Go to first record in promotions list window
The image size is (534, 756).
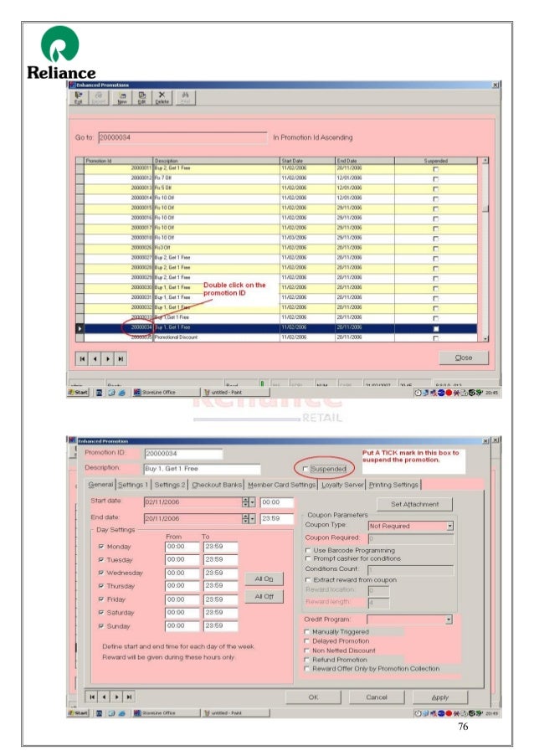(x=82, y=358)
